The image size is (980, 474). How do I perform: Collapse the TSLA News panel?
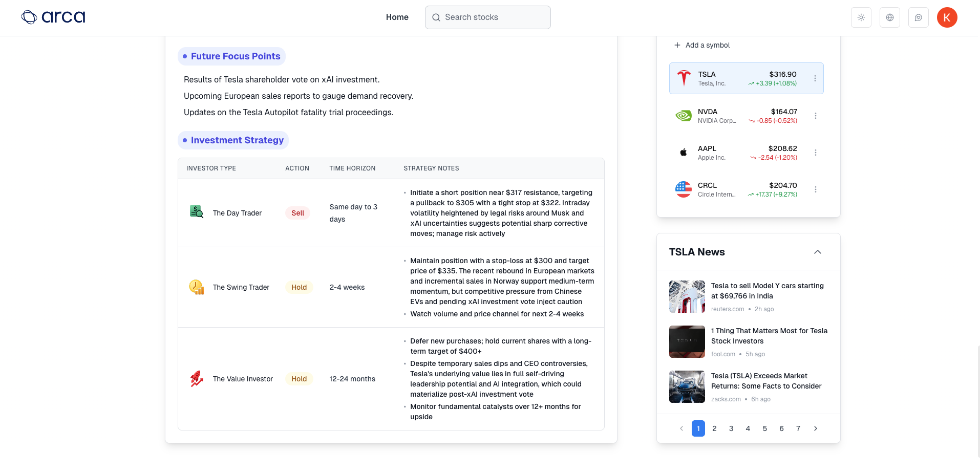point(818,252)
